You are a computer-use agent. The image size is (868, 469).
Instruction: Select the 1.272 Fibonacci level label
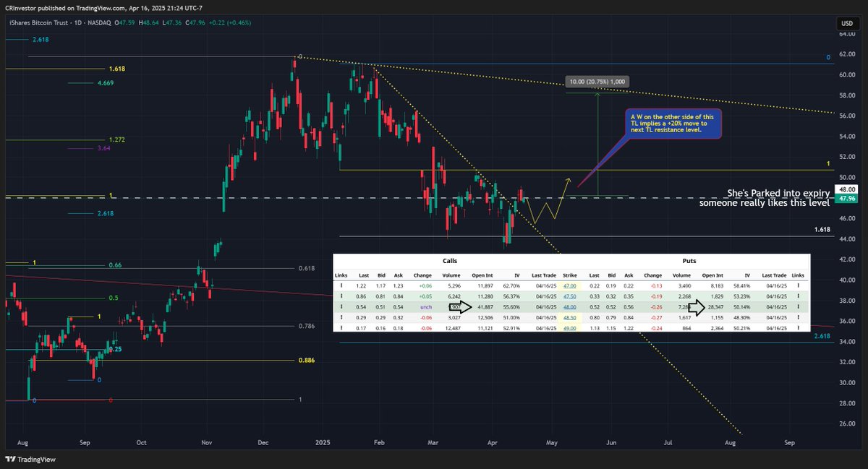[118, 139]
